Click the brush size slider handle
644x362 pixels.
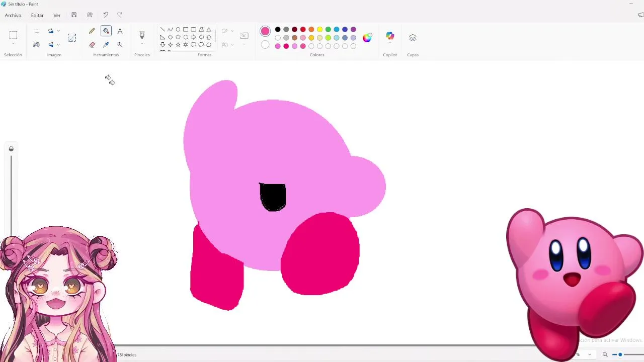[x=11, y=149]
